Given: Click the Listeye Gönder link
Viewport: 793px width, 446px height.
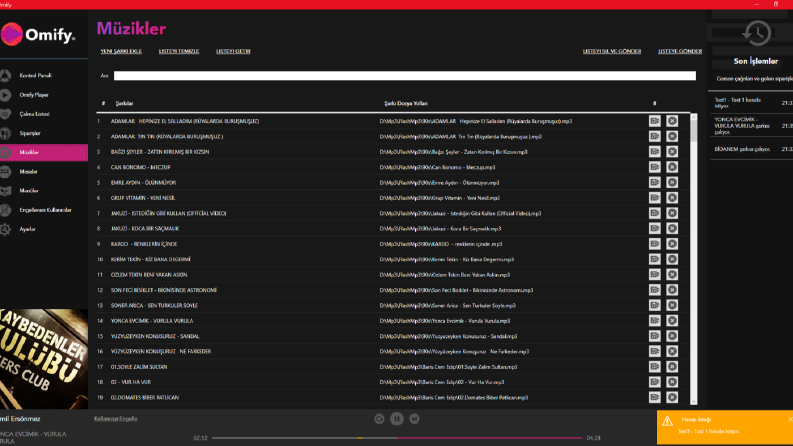Looking at the screenshot, I should [x=680, y=51].
